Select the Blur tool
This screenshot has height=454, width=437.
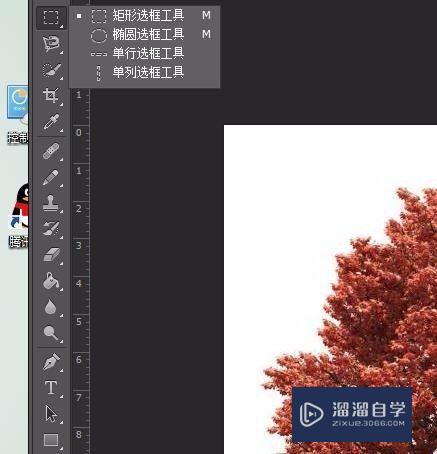[51, 307]
